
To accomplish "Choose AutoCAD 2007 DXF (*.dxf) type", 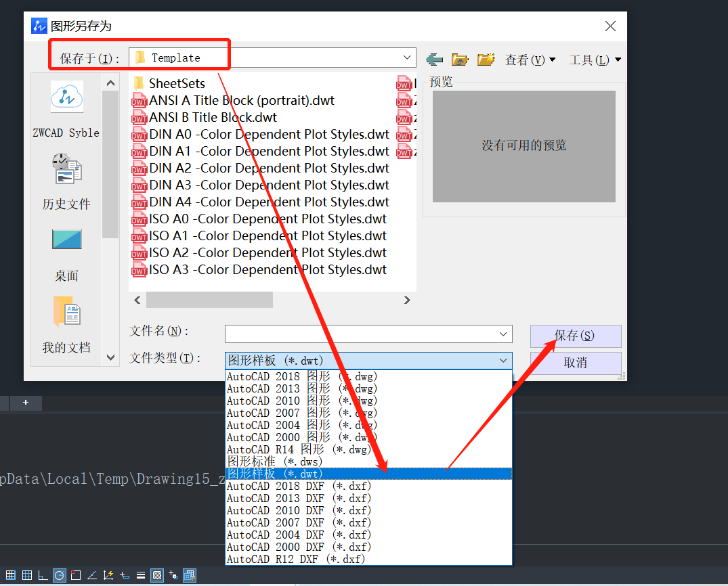I will tap(368, 522).
